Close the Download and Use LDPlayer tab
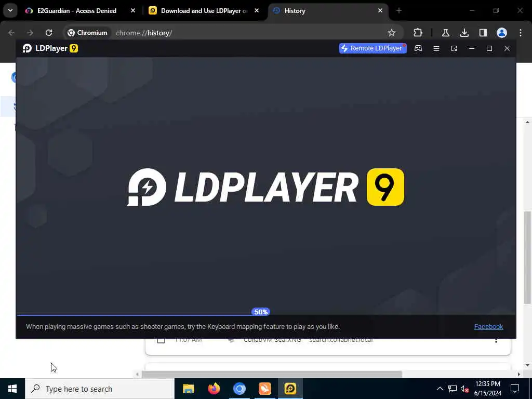This screenshot has width=532, height=399. pos(257,11)
